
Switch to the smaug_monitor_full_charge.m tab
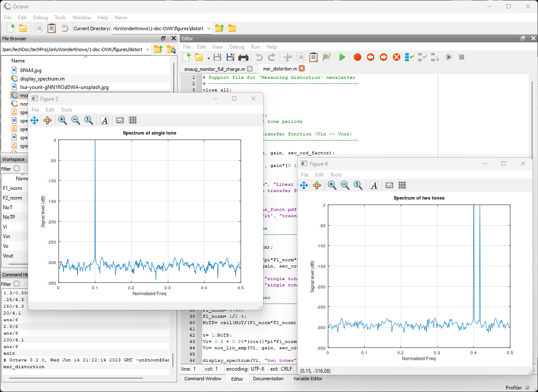click(214, 69)
